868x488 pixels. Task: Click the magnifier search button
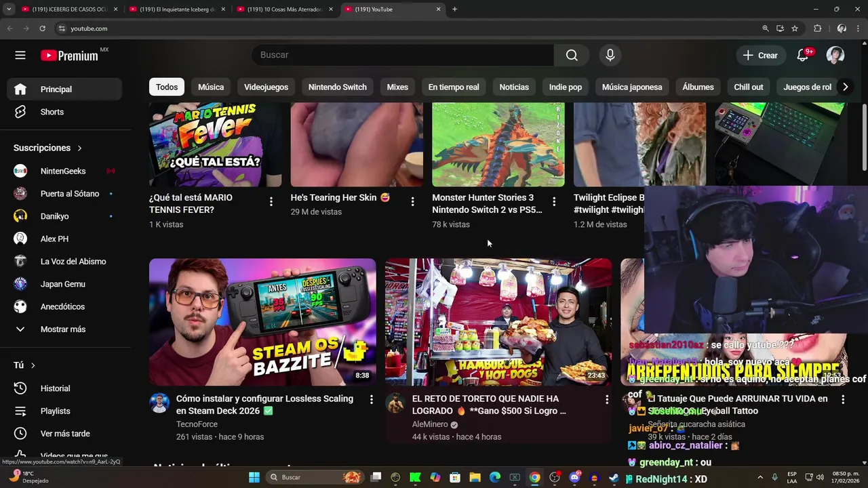(572, 55)
